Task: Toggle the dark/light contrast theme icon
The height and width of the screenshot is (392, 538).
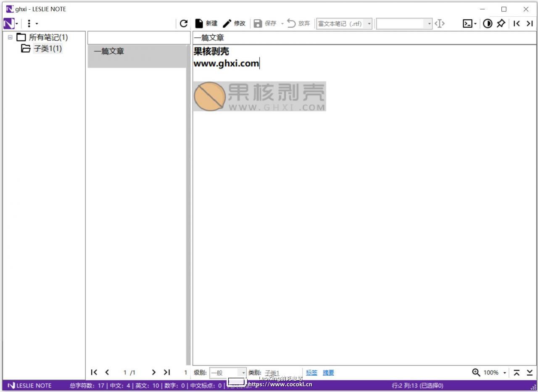Action: (x=487, y=24)
